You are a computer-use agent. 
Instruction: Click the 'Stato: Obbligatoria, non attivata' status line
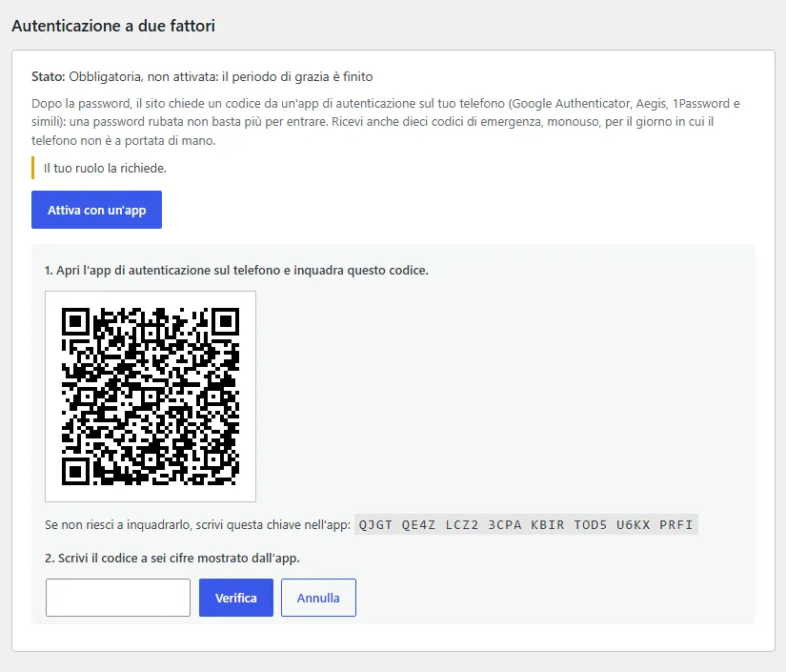(202, 76)
